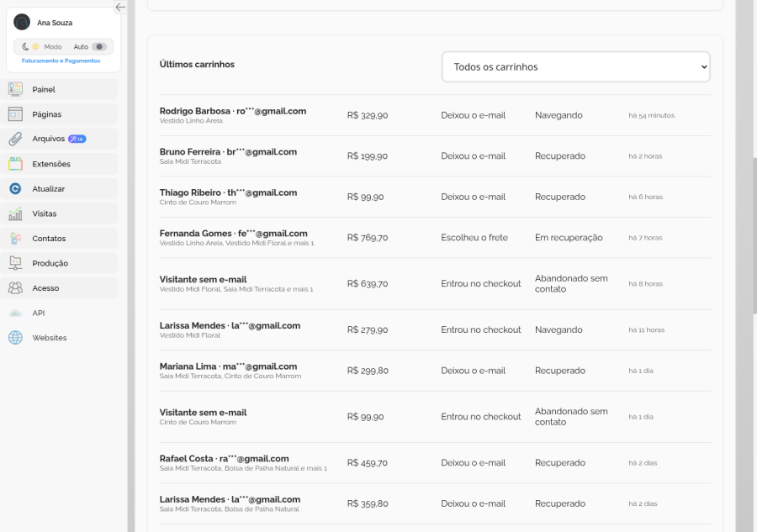Image resolution: width=757 pixels, height=532 pixels.
Task: Click the Contatos icon
Action: coord(15,239)
